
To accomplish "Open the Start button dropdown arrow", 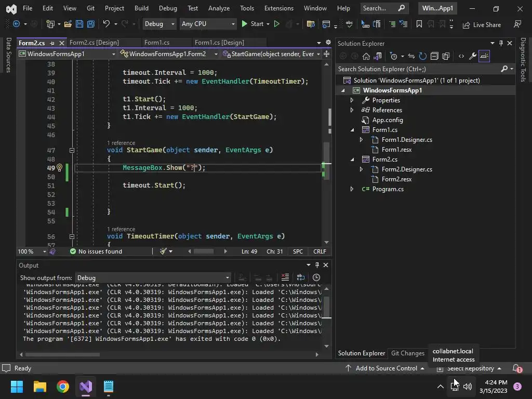I will coord(268,24).
